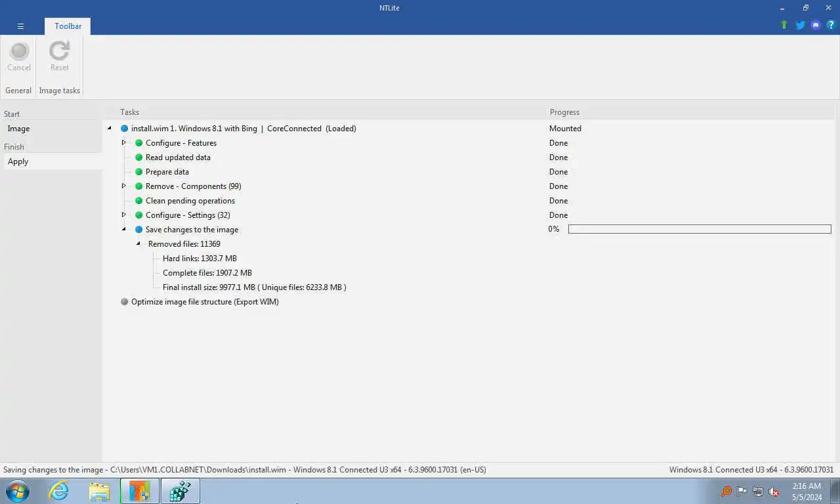Screen dimensions: 840x504
Task: Expand the Remove - Components (99) node
Action: click(x=124, y=186)
